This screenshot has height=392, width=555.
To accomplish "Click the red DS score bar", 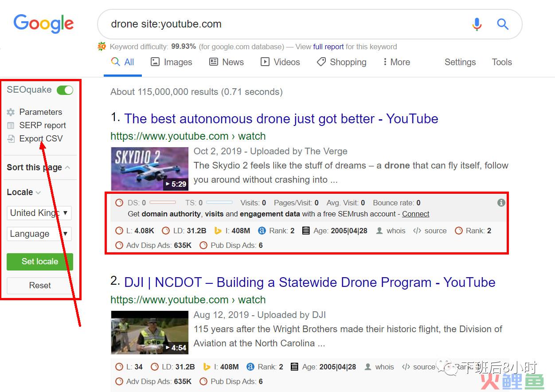I will click(163, 203).
